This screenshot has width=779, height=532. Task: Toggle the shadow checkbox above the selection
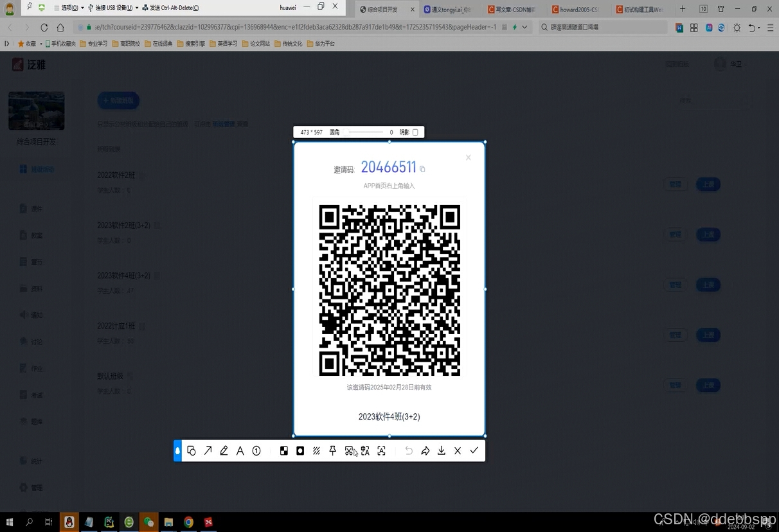pos(415,132)
